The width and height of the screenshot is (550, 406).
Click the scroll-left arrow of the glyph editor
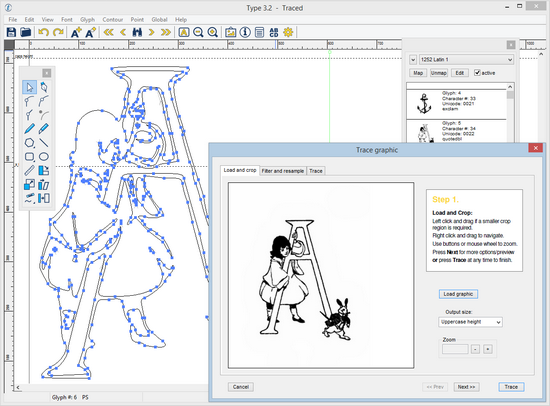point(18,387)
